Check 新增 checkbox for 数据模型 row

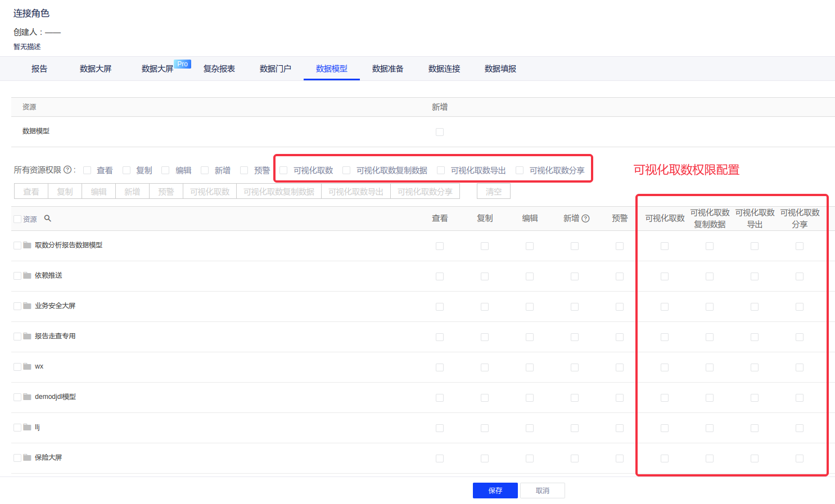point(440,132)
